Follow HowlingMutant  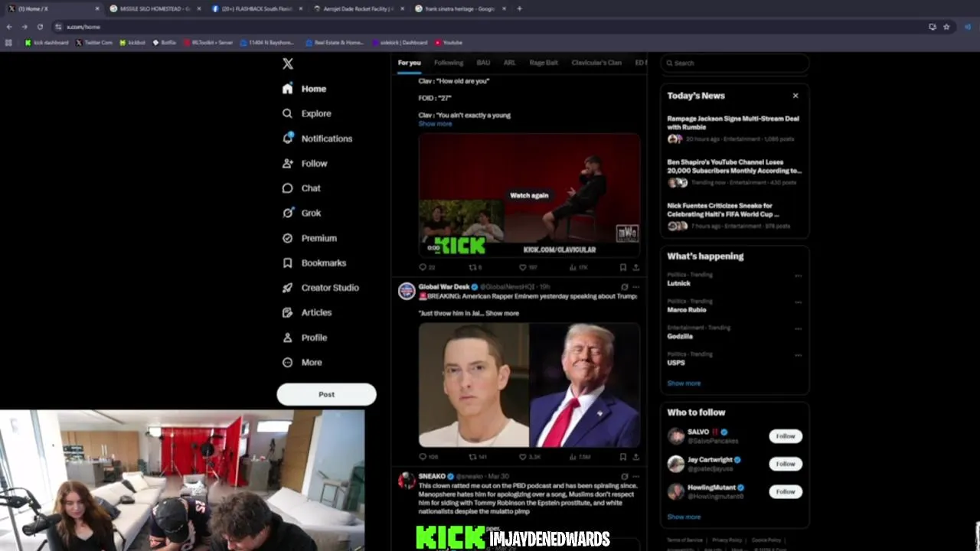(786, 491)
